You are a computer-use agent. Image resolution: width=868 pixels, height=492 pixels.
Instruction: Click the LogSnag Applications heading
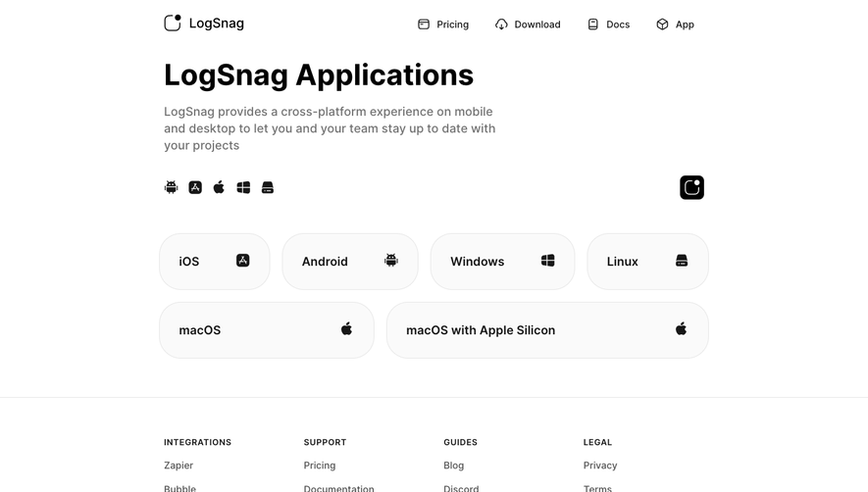tap(319, 75)
